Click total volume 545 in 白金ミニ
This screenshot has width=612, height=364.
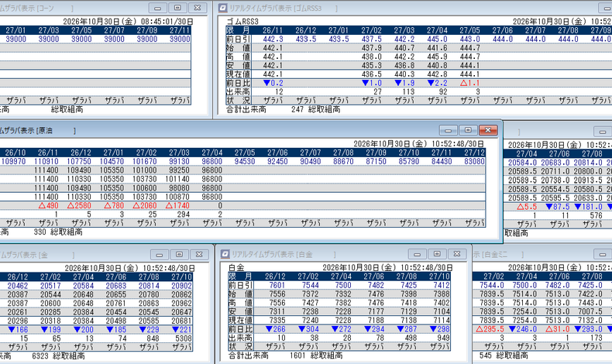coord(486,355)
